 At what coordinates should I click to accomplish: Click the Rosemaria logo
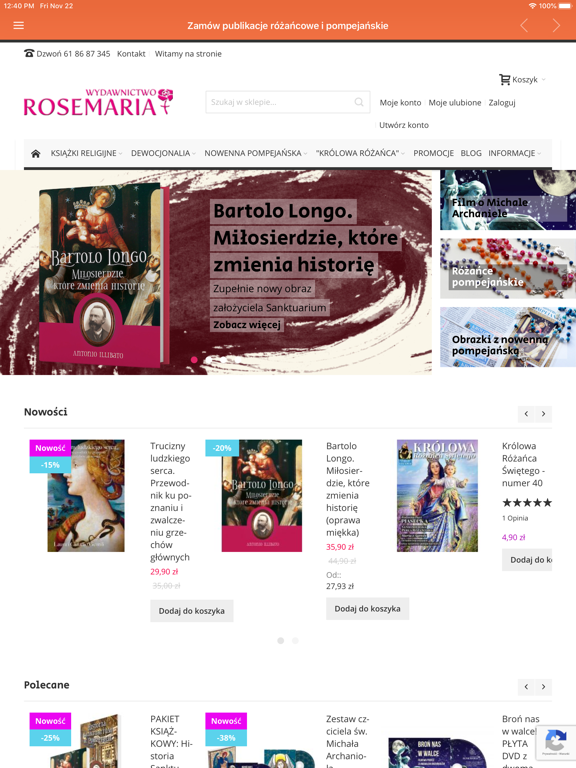98,102
